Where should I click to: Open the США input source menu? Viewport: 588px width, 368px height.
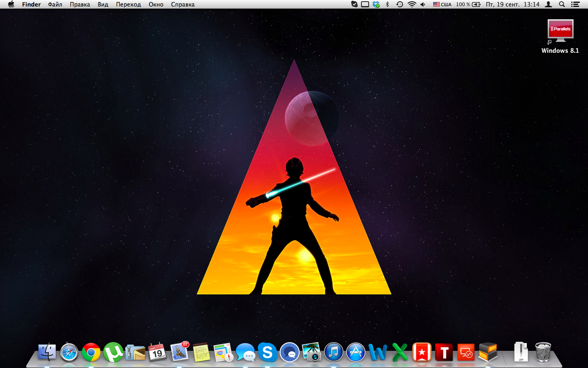click(x=442, y=4)
